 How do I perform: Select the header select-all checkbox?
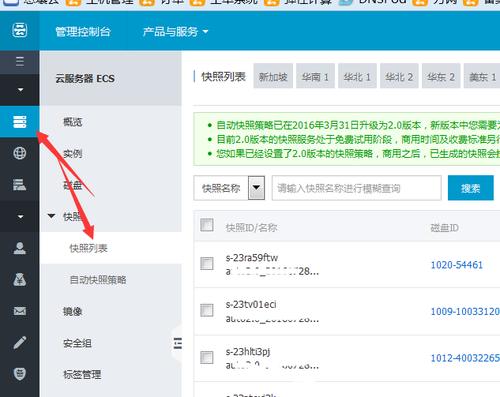(207, 225)
